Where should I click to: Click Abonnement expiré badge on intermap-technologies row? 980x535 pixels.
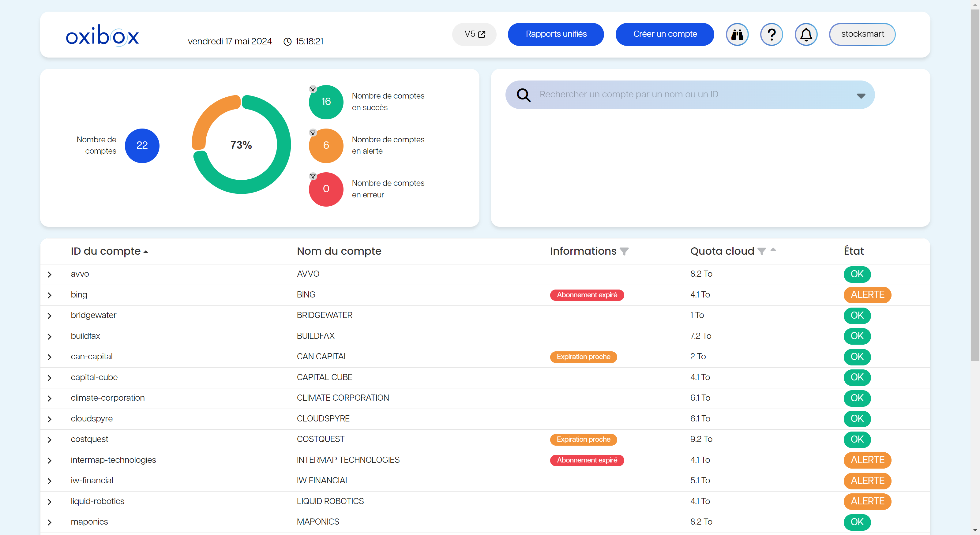(x=587, y=460)
